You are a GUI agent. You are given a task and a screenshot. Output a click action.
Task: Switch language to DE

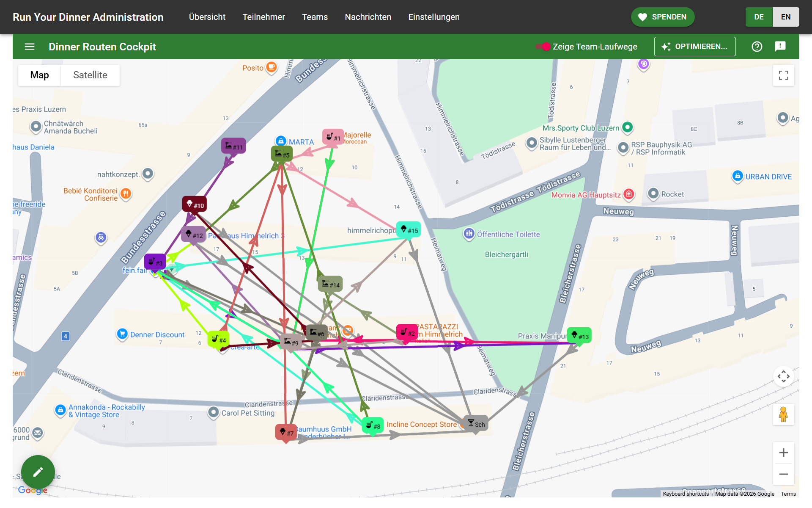point(759,17)
